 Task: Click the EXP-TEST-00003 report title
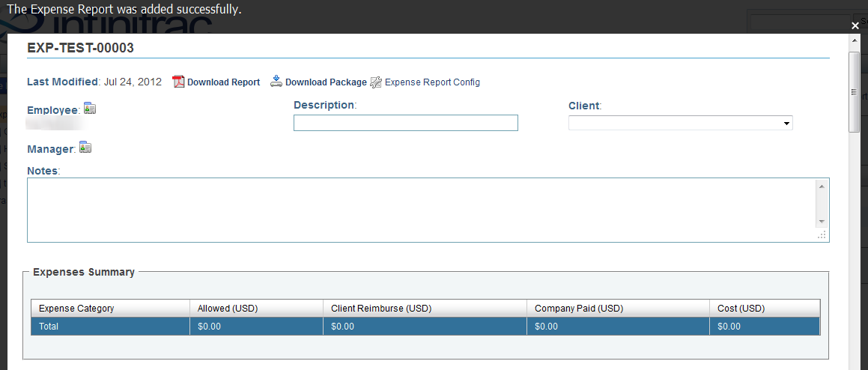[81, 48]
